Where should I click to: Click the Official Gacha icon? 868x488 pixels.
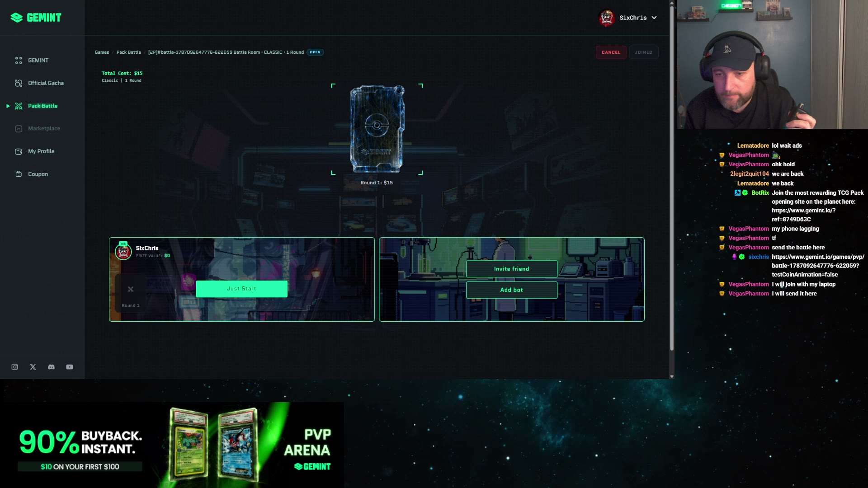[19, 83]
